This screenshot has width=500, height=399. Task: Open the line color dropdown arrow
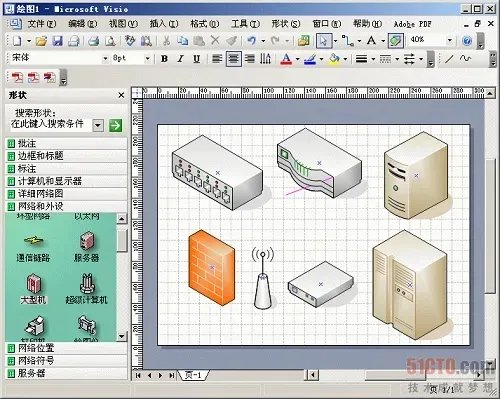[x=321, y=59]
